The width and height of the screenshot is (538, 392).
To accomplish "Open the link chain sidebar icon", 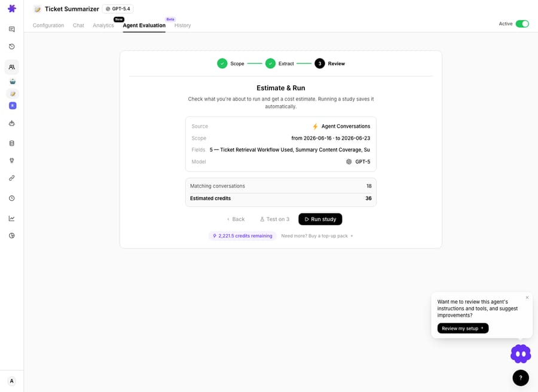I will (x=12, y=178).
